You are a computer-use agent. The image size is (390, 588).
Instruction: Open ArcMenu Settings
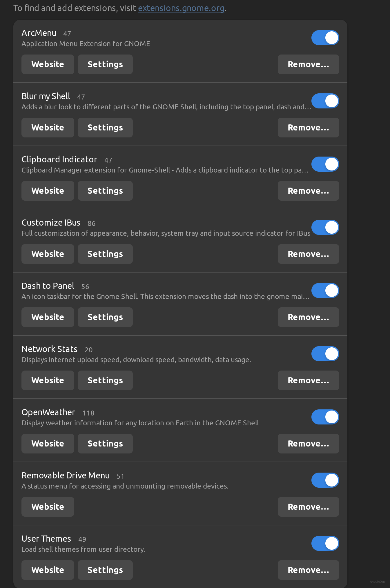coord(105,64)
